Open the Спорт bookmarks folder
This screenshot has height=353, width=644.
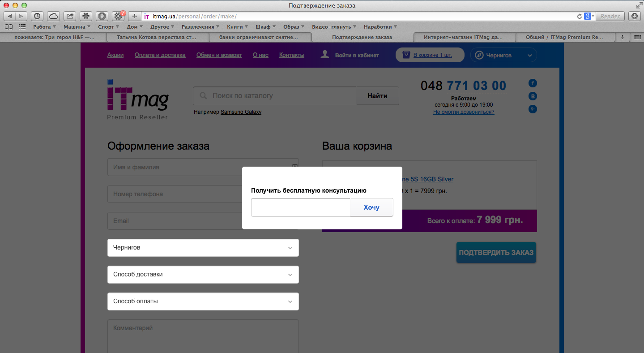(109, 27)
